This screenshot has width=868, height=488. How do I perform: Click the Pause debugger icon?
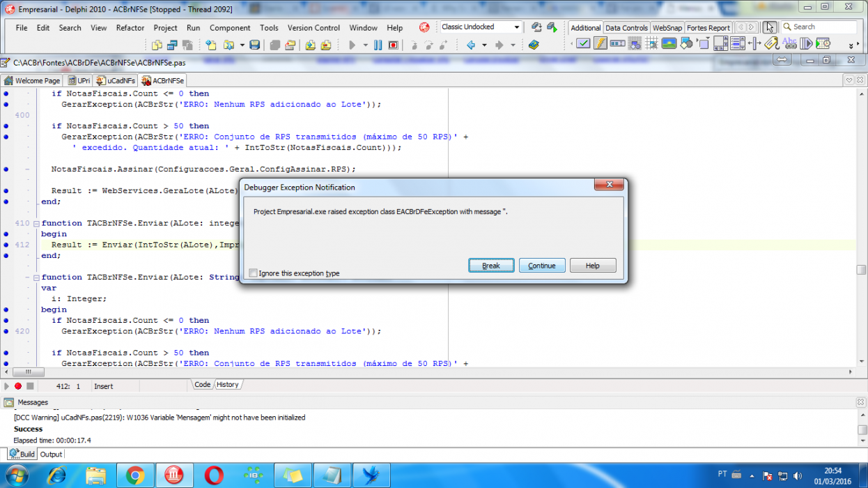[378, 45]
